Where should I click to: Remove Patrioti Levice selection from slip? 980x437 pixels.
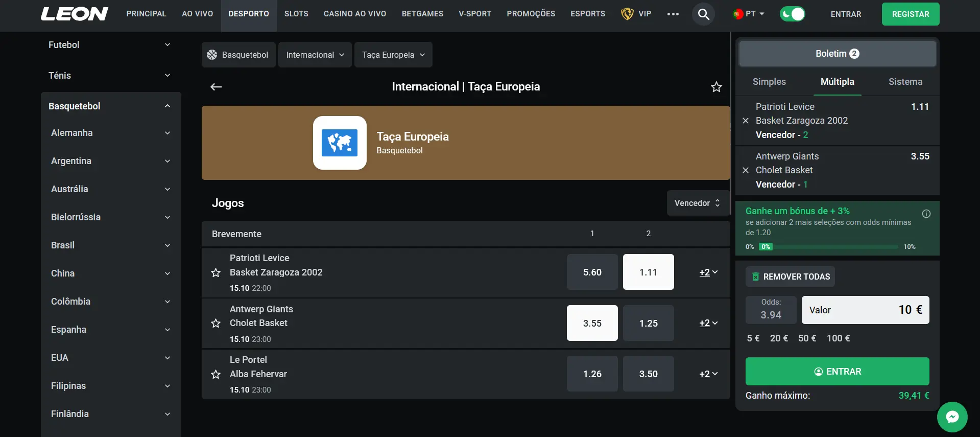coord(746,121)
